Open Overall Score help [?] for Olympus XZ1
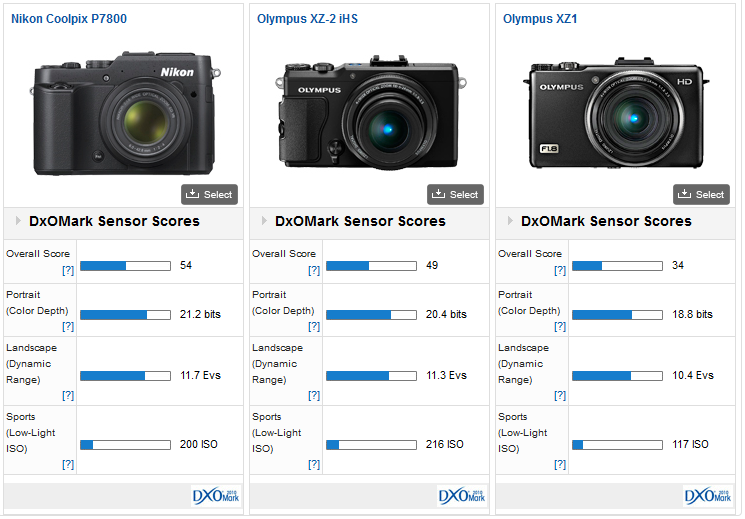Image resolution: width=745 pixels, height=519 pixels. pos(560,271)
